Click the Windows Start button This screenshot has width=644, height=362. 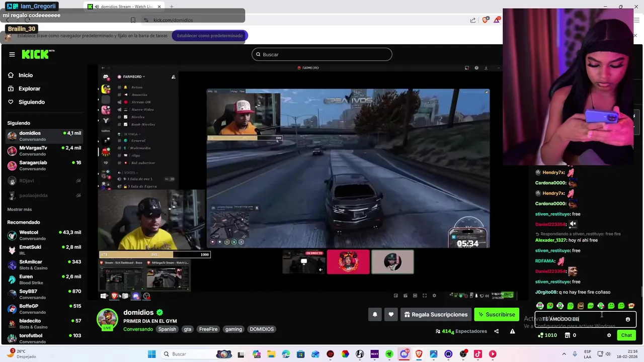[x=151, y=354]
